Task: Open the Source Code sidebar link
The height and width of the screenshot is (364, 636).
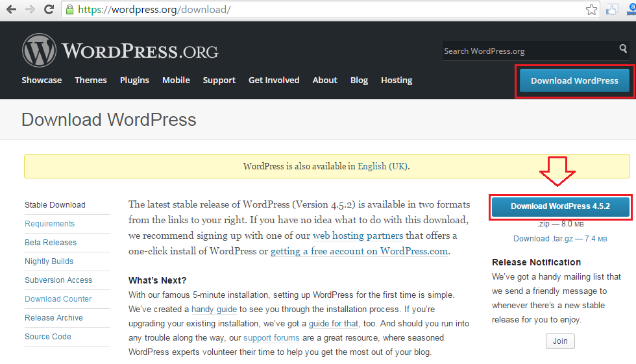Action: tap(48, 337)
